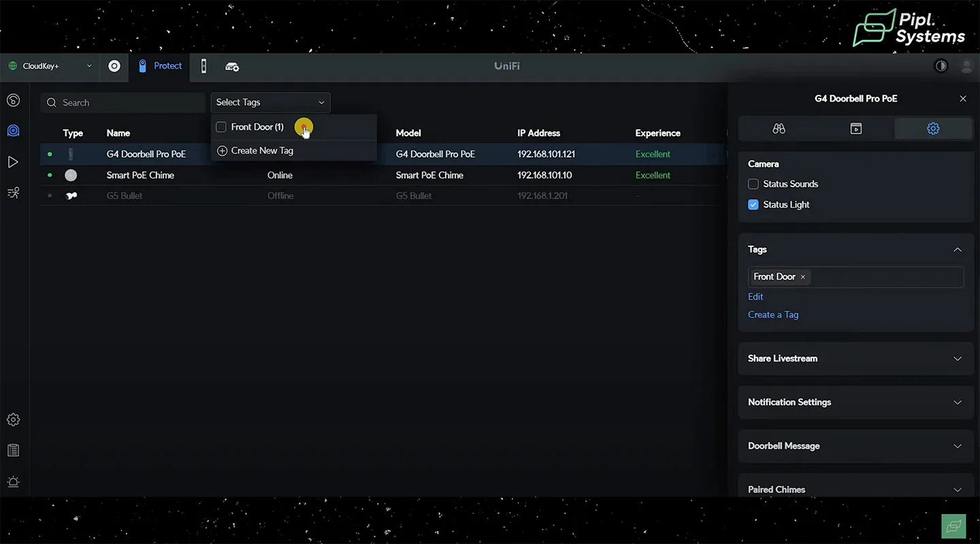Click into the device Search field
This screenshot has width=980, height=544.
[x=122, y=103]
